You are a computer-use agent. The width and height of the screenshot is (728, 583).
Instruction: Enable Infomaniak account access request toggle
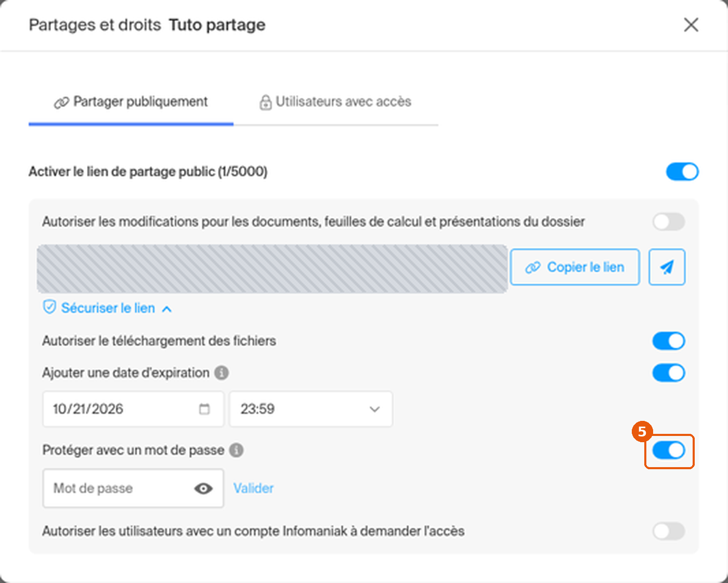669,531
